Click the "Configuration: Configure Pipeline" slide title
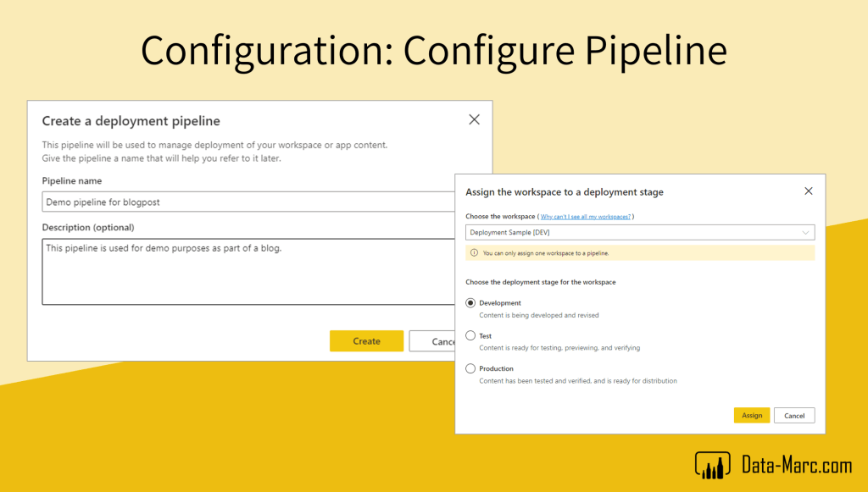The width and height of the screenshot is (868, 492). pyautogui.click(x=433, y=51)
